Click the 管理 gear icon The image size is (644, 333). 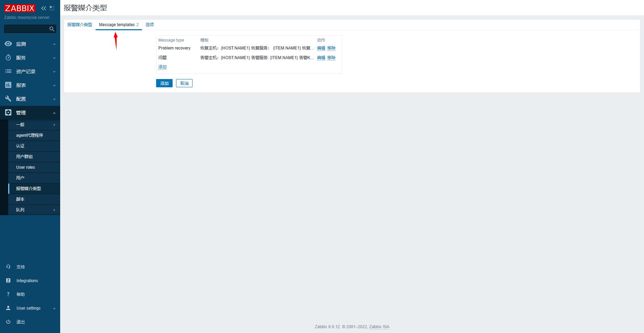pos(8,113)
